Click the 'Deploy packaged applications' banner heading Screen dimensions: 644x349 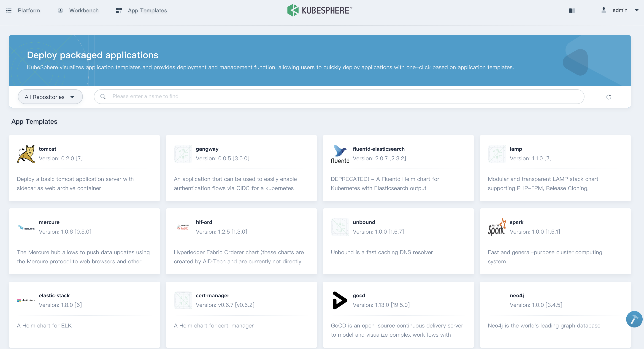[x=92, y=55]
